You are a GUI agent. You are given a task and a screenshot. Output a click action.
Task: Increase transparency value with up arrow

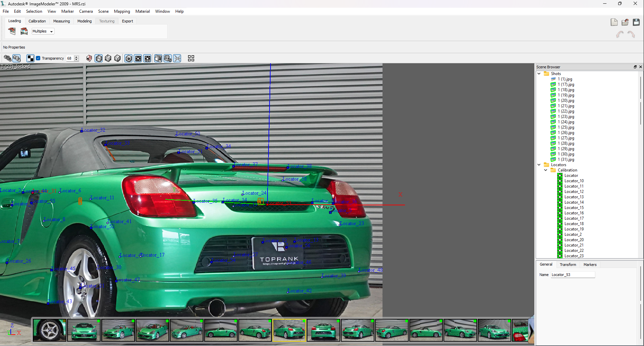click(77, 57)
